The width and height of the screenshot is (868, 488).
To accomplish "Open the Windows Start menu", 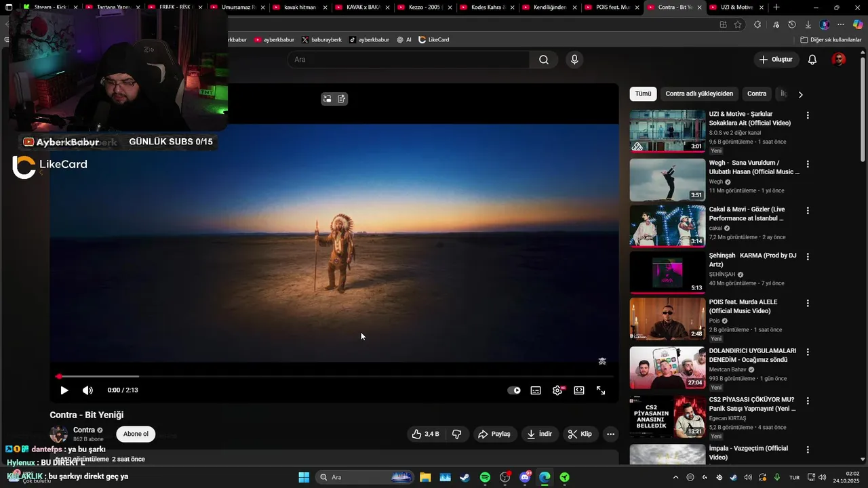I will tap(304, 477).
